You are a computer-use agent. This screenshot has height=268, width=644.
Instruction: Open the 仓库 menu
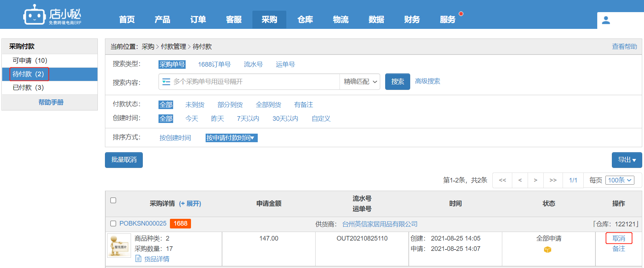(305, 20)
